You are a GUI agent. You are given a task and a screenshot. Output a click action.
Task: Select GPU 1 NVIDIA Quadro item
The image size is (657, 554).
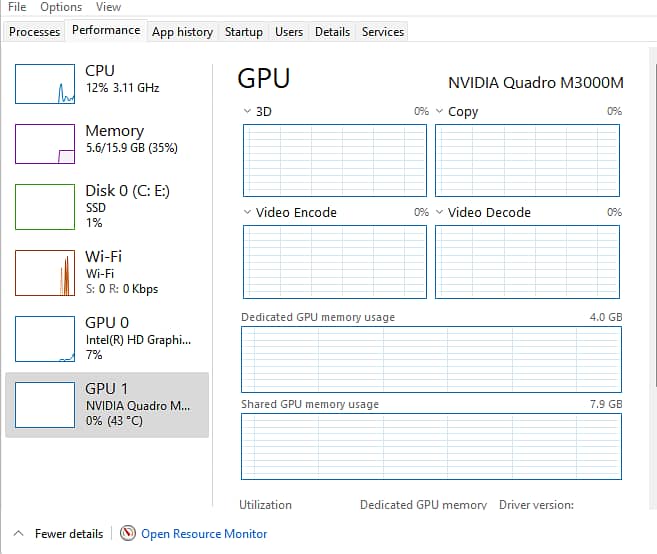[108, 404]
